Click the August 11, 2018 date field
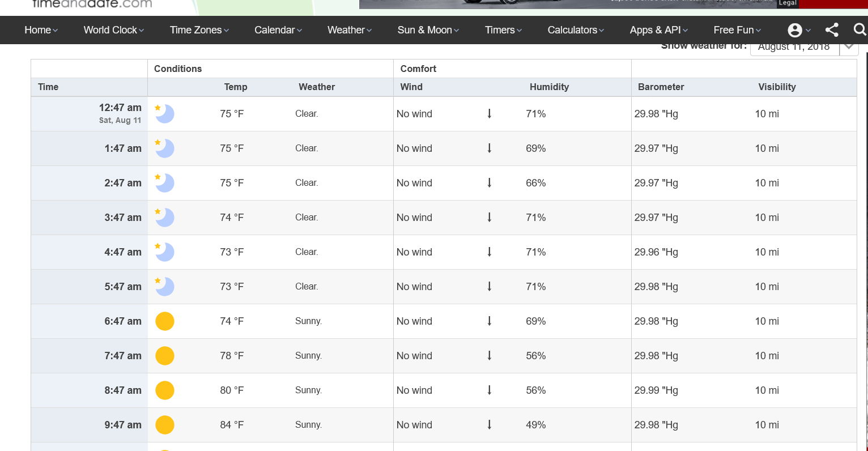Screen dimensions: 868x451 point(794,48)
